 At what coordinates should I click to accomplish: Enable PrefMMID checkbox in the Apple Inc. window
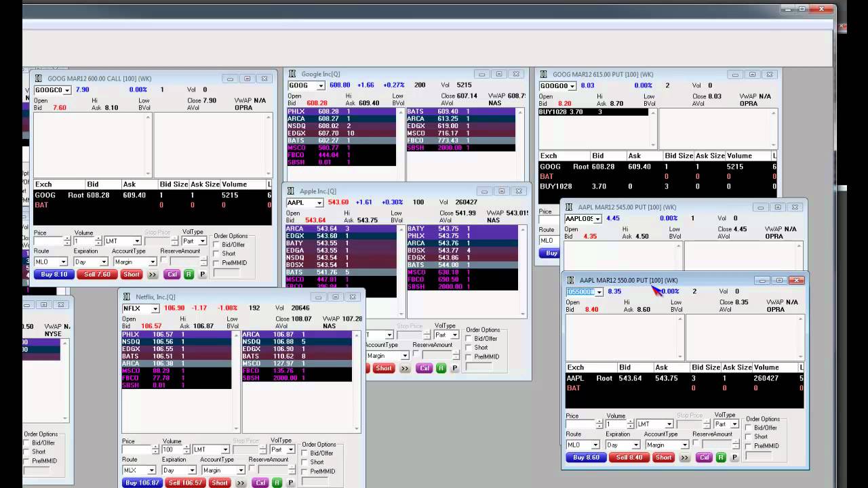(469, 357)
